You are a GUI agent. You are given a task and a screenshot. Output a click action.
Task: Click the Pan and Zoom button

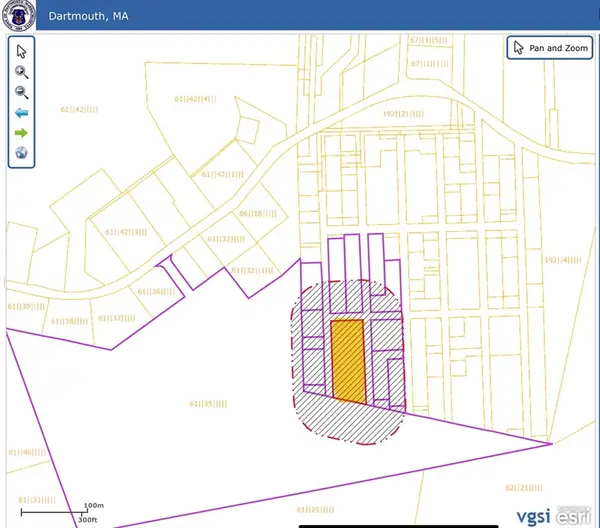[550, 48]
